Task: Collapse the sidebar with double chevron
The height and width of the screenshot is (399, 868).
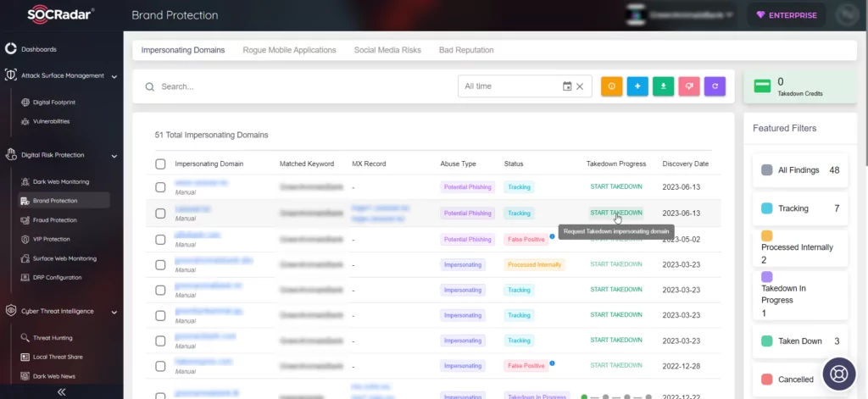Action: [x=61, y=392]
